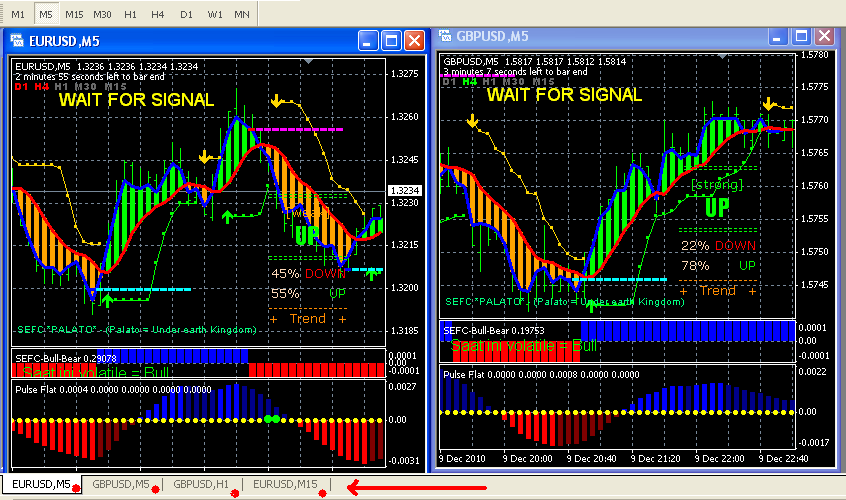
Task: Maximize the GBPUSD,M5 chart window
Action: (x=801, y=37)
